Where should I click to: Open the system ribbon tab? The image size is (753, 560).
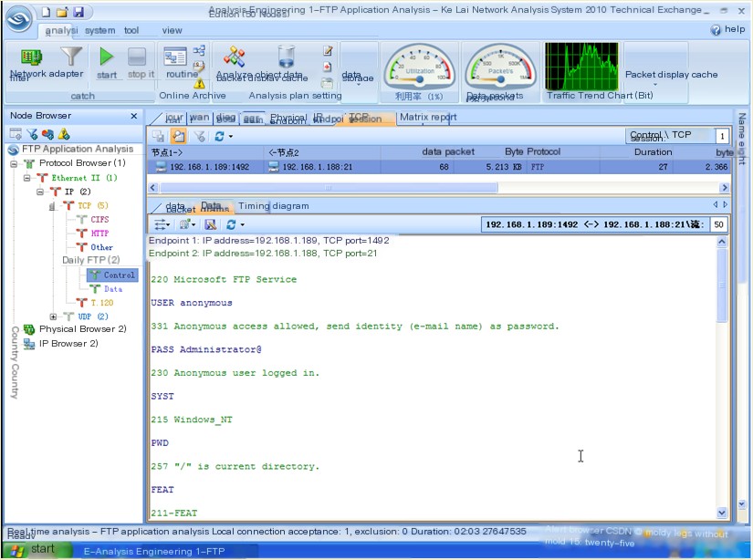99,31
